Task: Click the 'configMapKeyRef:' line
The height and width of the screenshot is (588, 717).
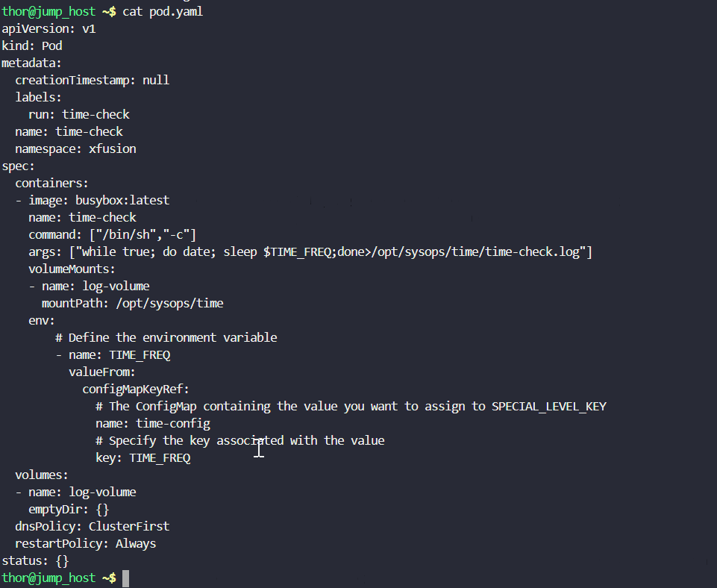Action: tap(135, 389)
